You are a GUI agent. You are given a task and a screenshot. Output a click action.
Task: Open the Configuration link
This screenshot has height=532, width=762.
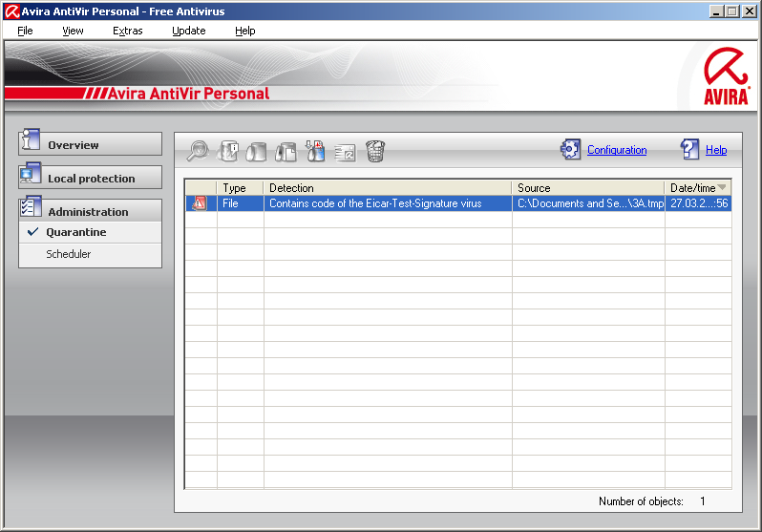tap(617, 150)
